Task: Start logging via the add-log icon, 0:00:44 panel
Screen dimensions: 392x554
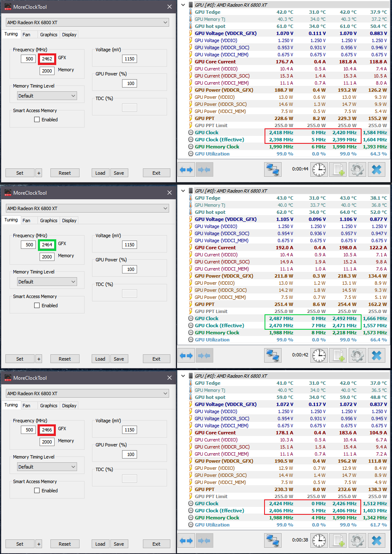Action: pyautogui.click(x=338, y=170)
